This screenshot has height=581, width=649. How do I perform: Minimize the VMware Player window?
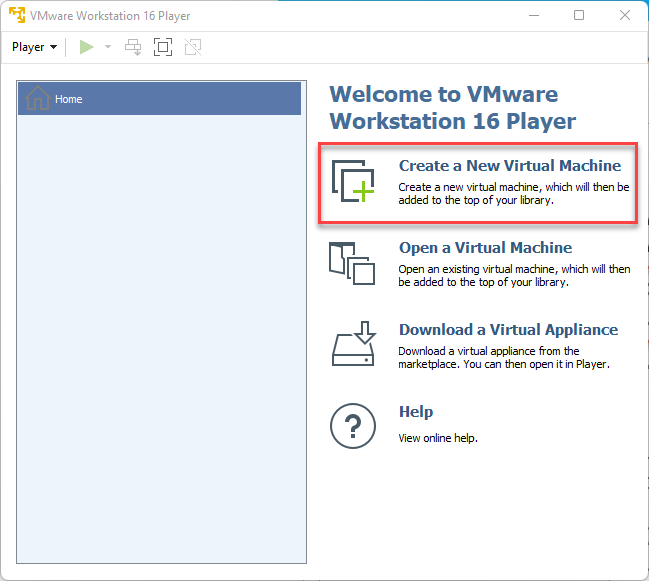[x=533, y=16]
